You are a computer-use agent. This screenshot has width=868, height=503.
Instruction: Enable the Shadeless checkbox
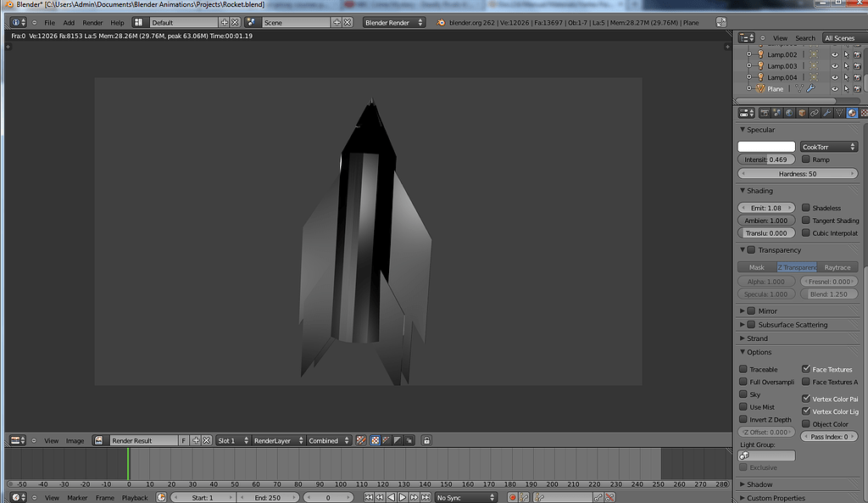tap(806, 208)
